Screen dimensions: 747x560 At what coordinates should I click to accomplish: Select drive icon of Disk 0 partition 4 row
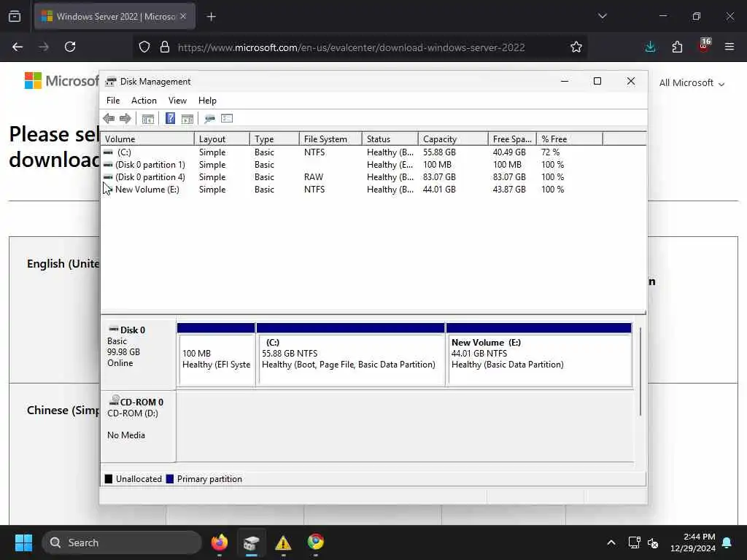(109, 177)
